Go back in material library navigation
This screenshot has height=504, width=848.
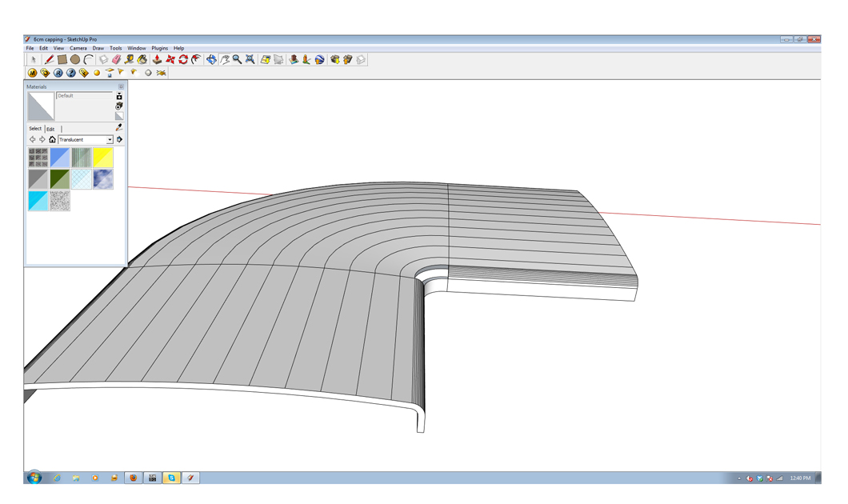33,139
